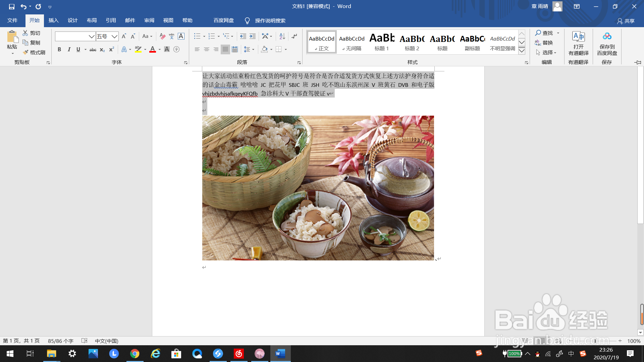Image resolution: width=644 pixels, height=362 pixels.
Task: Open the line spacing dropdown
Action: tap(249, 49)
